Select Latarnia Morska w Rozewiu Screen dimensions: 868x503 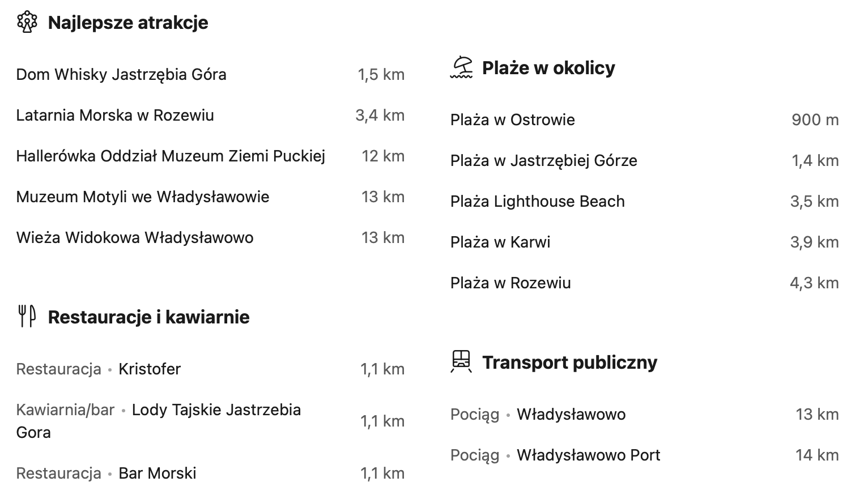coord(210,115)
